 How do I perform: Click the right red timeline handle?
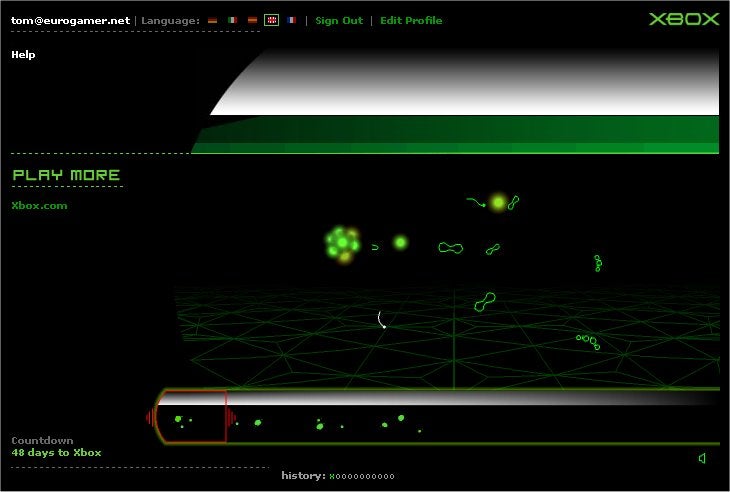231,418
